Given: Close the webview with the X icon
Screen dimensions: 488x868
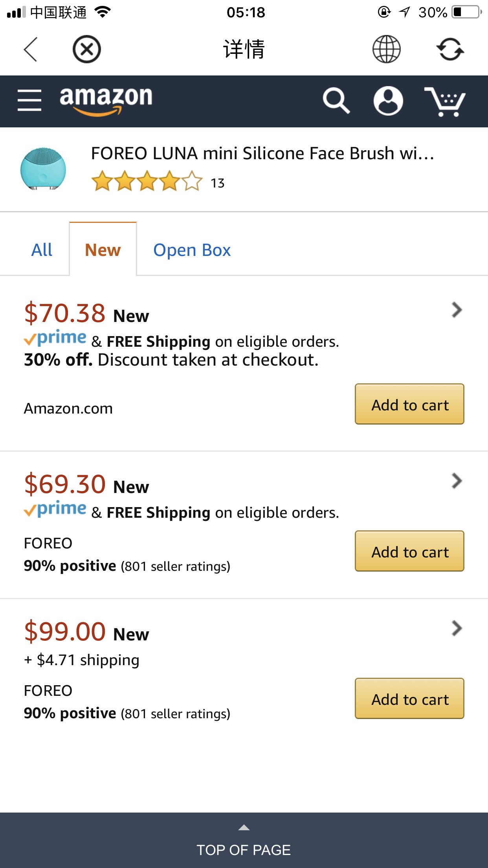Looking at the screenshot, I should click(86, 50).
